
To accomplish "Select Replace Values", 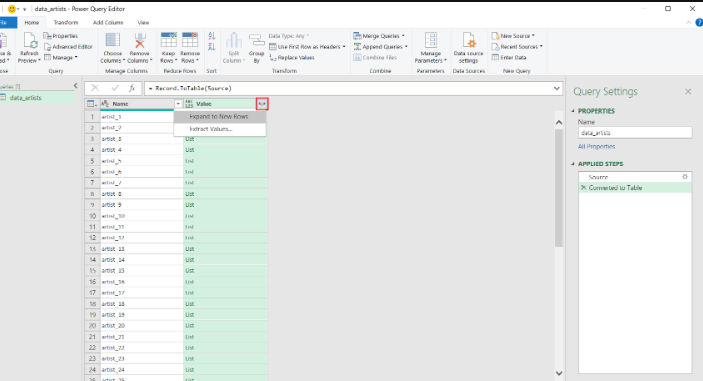I will (292, 57).
